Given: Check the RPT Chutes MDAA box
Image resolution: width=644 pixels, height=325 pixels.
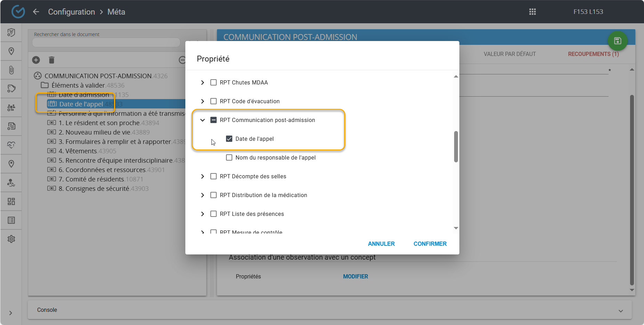Looking at the screenshot, I should pos(214,82).
